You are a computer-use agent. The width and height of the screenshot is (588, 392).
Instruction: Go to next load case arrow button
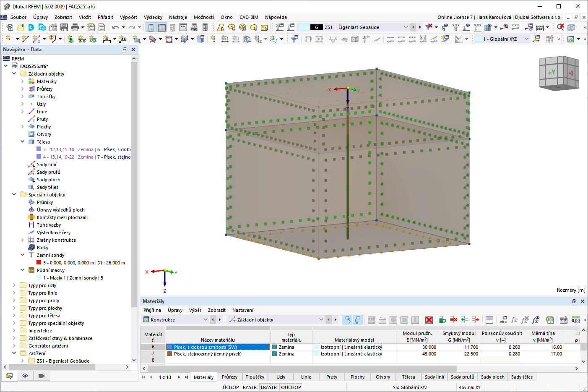420,27
